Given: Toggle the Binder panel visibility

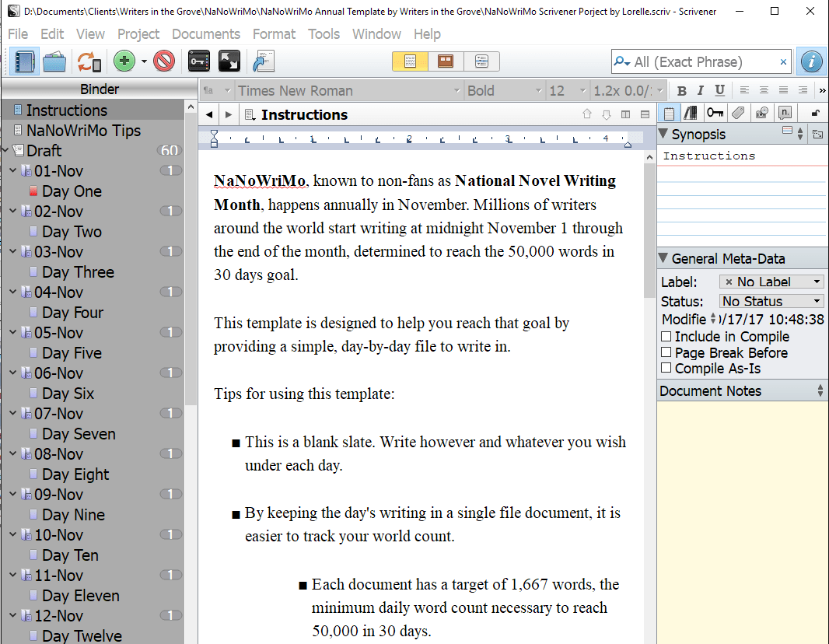Looking at the screenshot, I should (x=24, y=61).
